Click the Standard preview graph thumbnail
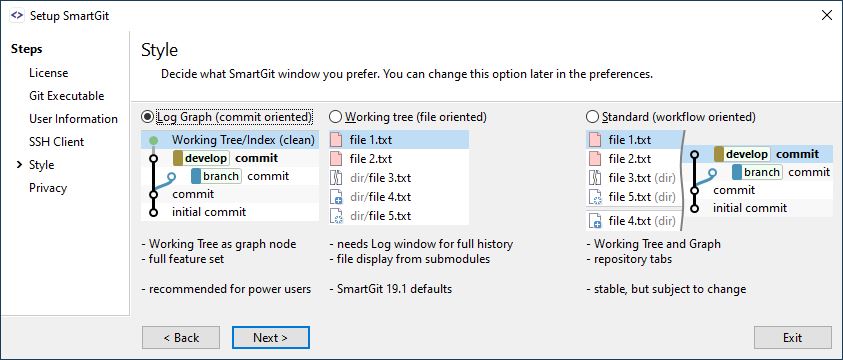 (x=758, y=181)
